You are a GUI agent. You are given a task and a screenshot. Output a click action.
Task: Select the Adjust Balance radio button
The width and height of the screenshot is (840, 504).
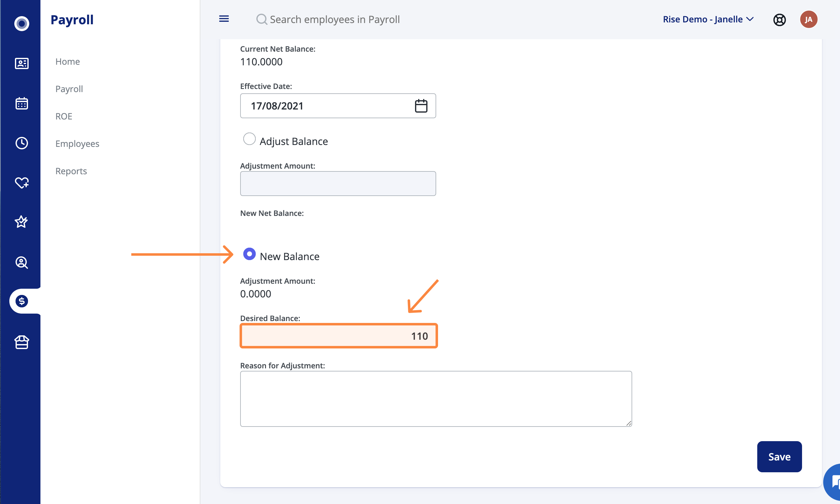point(249,139)
